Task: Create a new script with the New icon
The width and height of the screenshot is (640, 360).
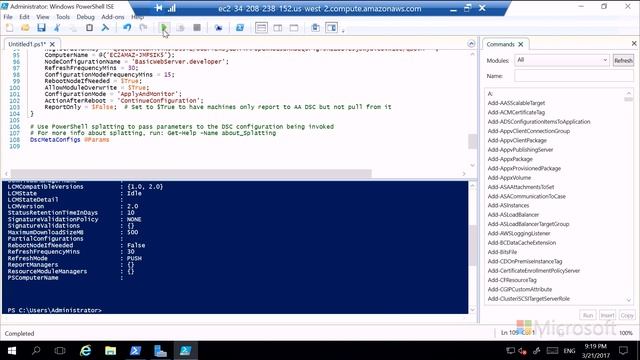Action: coord(9,28)
